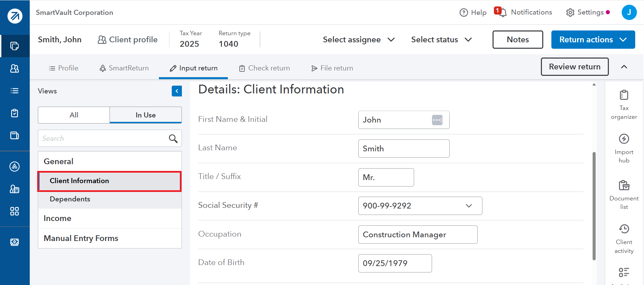Collapse the Views panel with blue arrow
The height and width of the screenshot is (285, 644).
click(177, 91)
